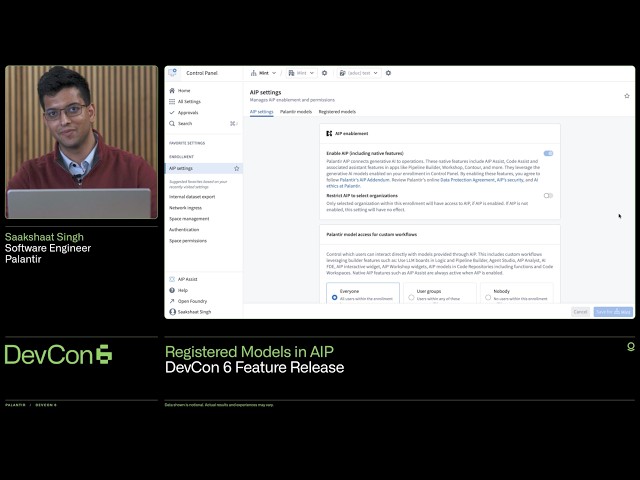Viewport: 640px width, 480px height.
Task: Switch to the Palantir models tab
Action: 296,112
